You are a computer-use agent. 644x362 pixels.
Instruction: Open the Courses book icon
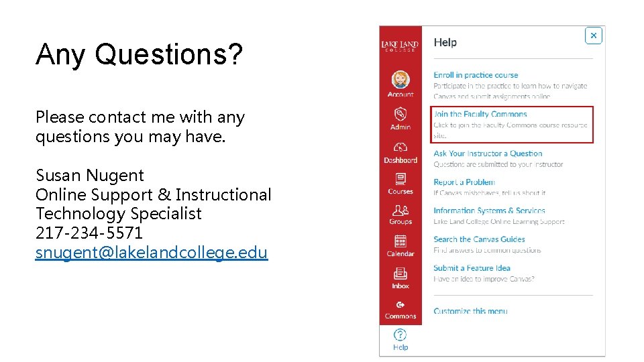[x=400, y=179]
